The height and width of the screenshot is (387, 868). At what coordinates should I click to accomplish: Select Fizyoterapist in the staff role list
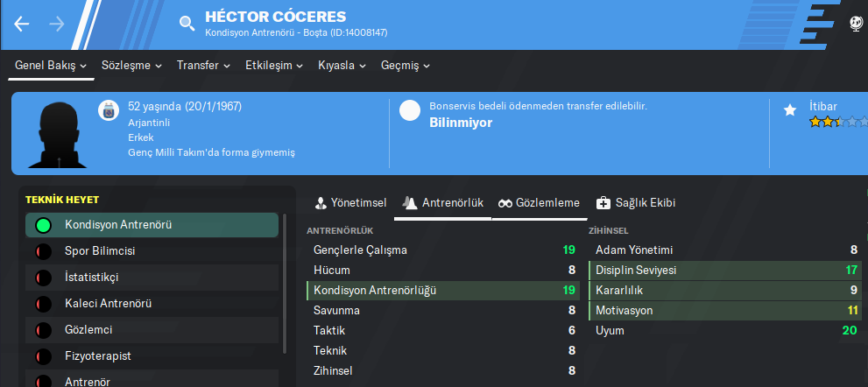[99, 356]
